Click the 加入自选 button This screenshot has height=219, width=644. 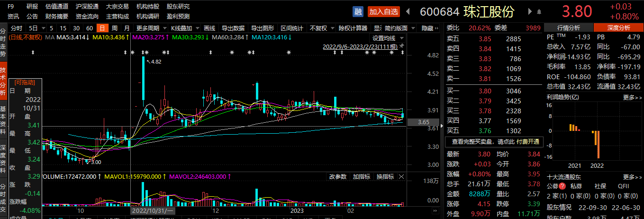tap(383, 11)
